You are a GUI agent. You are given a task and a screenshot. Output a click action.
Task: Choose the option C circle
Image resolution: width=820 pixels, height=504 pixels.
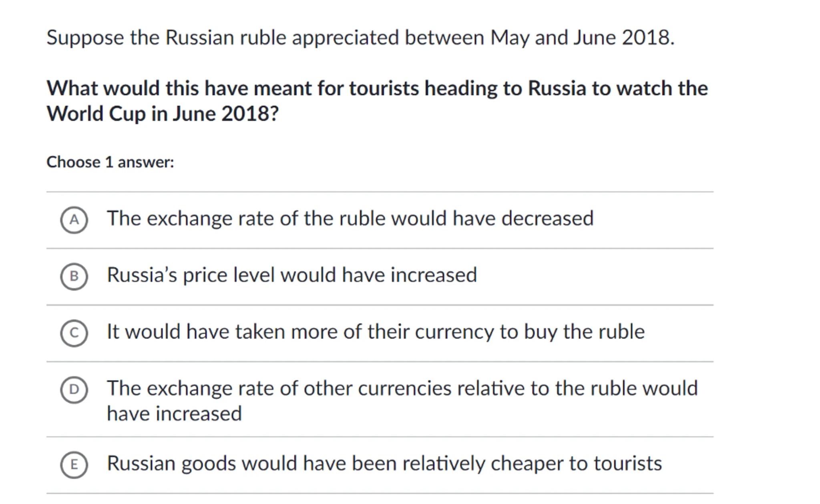pos(74,333)
